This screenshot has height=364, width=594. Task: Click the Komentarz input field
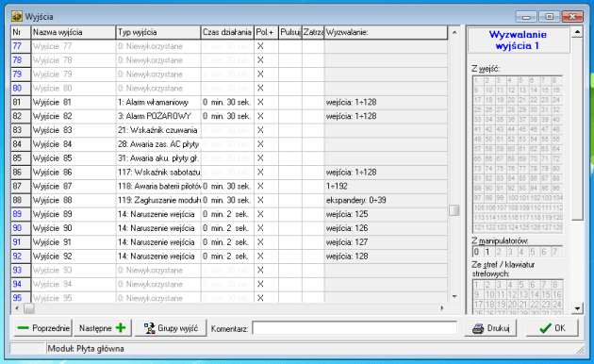pyautogui.click(x=355, y=328)
